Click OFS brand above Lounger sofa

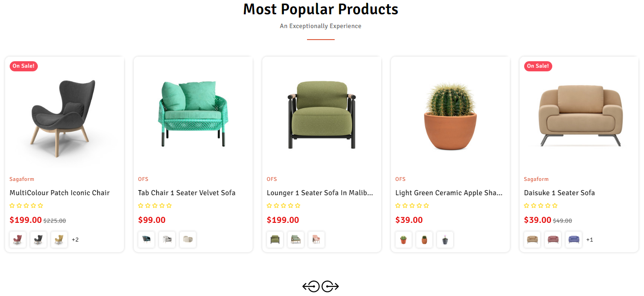click(x=272, y=179)
